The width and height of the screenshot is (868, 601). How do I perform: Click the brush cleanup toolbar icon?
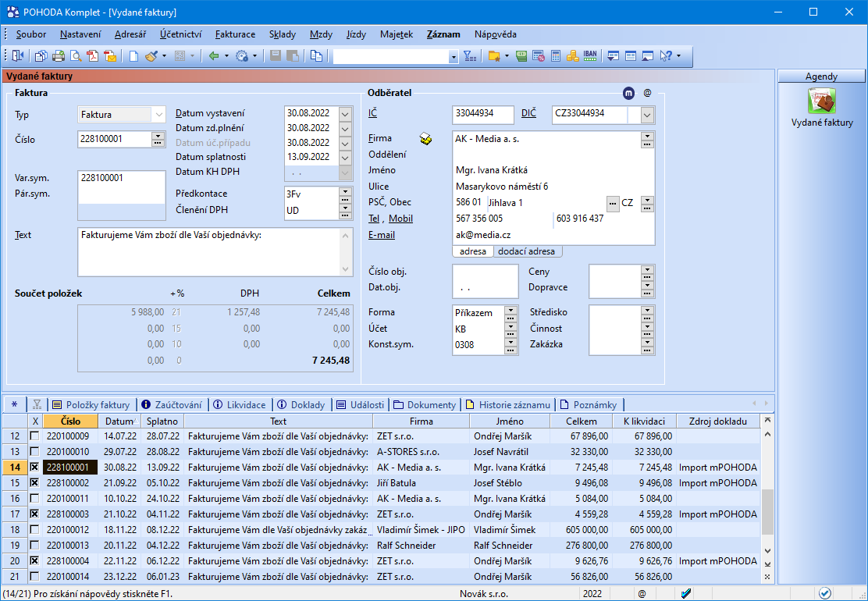[151, 56]
